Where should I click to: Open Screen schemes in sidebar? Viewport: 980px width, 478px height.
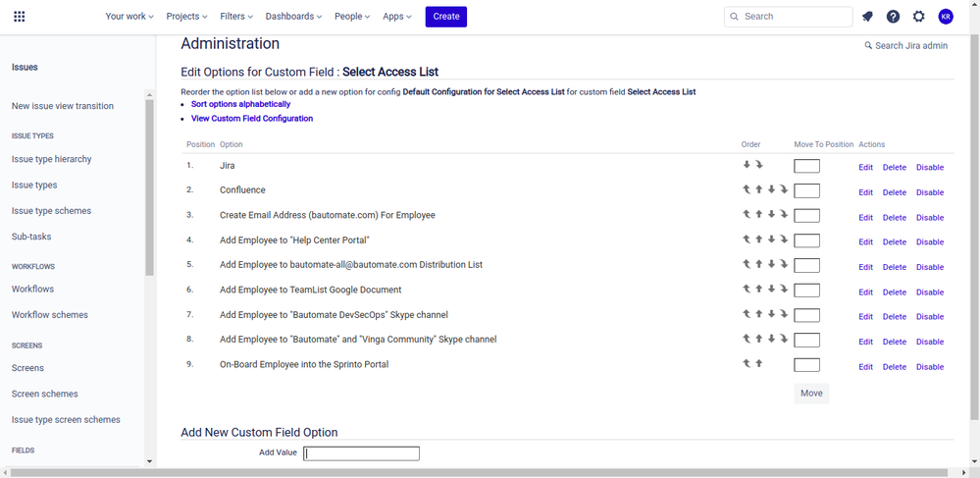tap(45, 394)
